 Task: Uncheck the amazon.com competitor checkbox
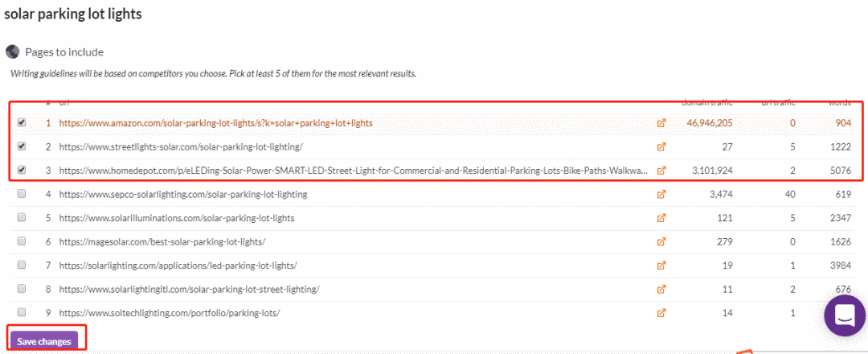(22, 123)
